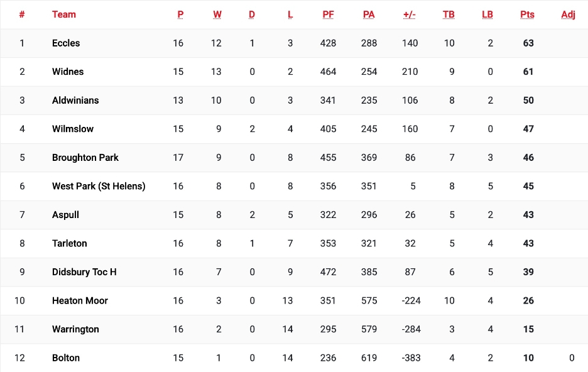Click the Bolton team name
The width and height of the screenshot is (588, 372).
pos(66,358)
